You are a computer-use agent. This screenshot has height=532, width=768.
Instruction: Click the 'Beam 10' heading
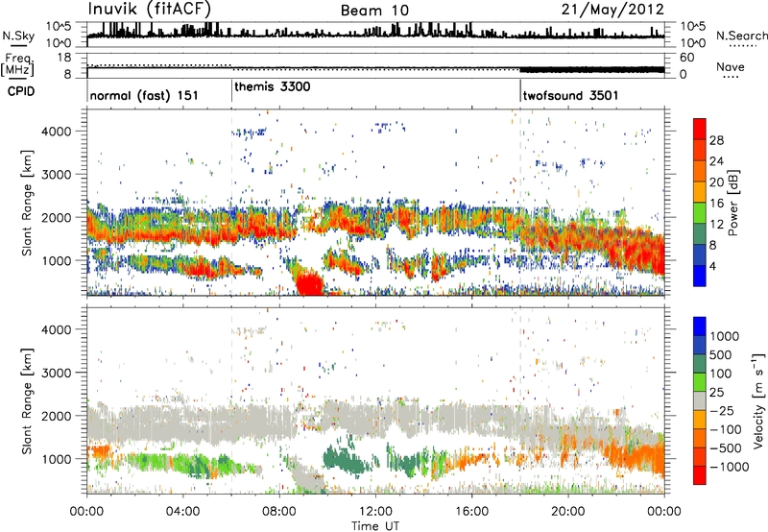374,11
